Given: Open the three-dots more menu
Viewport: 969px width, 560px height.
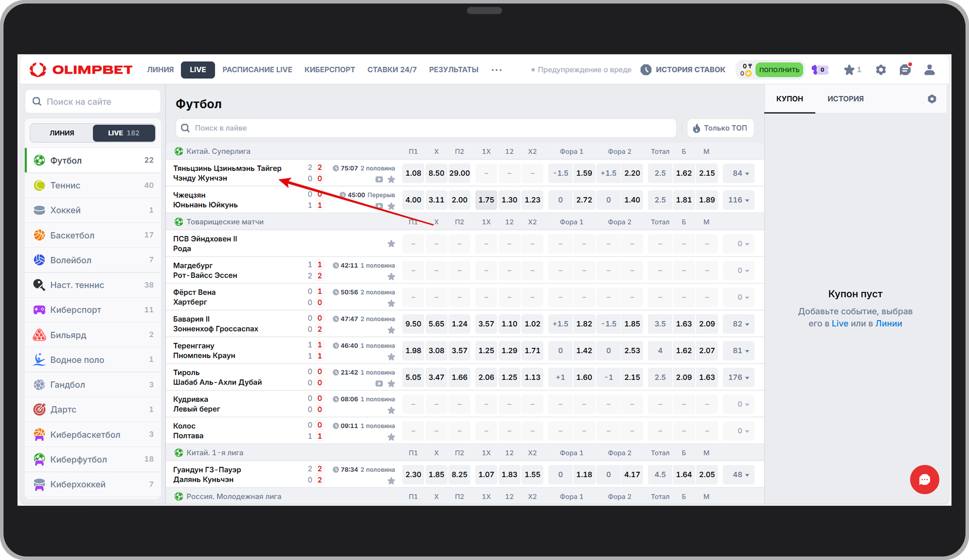Looking at the screenshot, I should click(496, 70).
